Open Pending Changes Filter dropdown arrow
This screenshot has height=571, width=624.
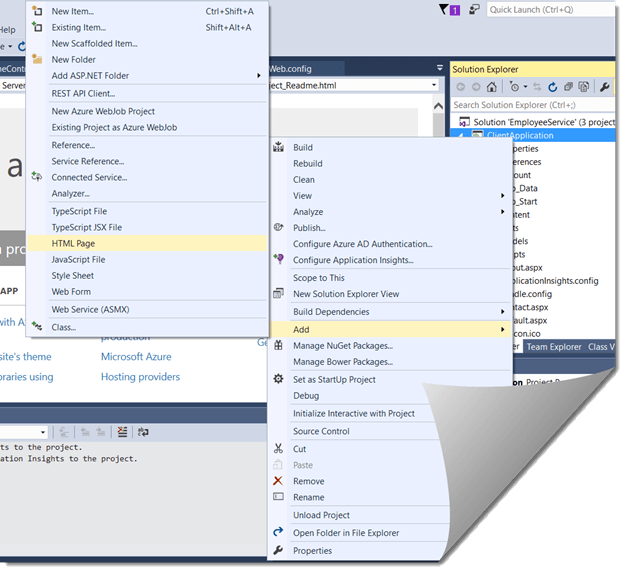[525, 87]
